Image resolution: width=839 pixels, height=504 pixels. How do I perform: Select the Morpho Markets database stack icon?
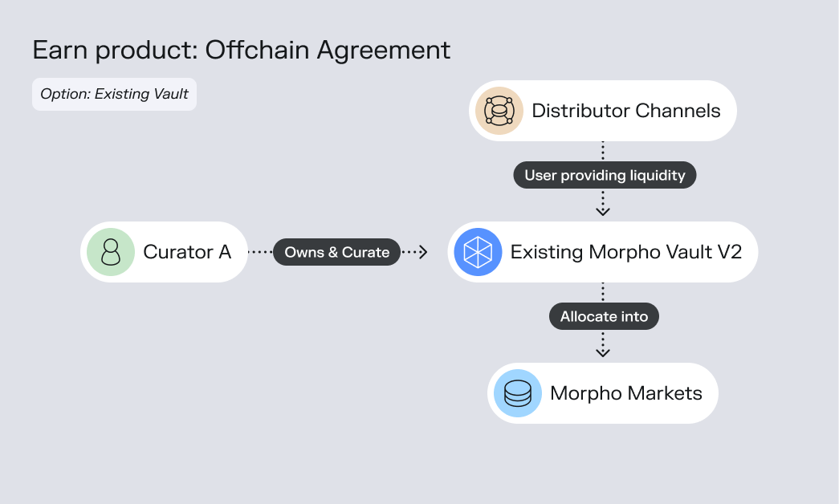click(x=518, y=393)
